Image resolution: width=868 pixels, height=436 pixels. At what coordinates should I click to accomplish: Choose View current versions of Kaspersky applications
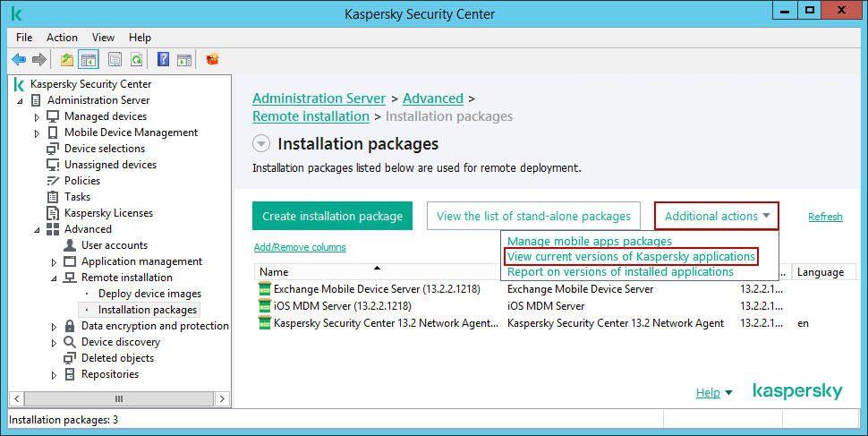coord(631,257)
